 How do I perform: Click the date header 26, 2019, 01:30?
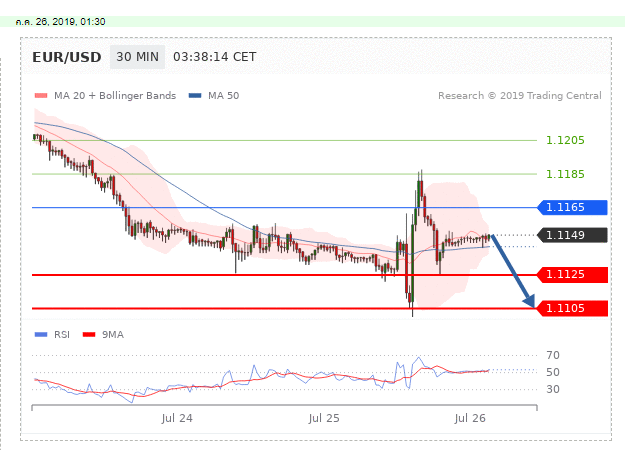[61, 22]
